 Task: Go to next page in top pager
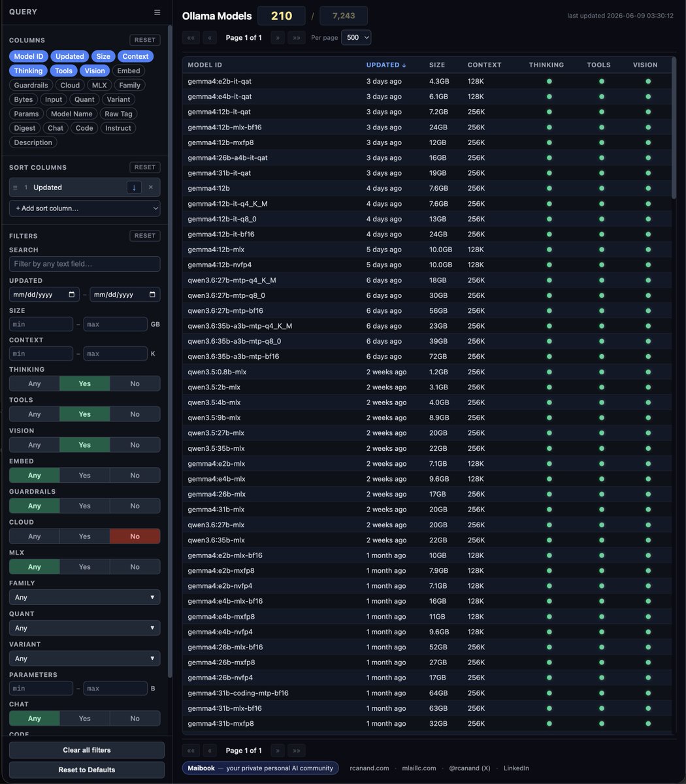(x=278, y=37)
